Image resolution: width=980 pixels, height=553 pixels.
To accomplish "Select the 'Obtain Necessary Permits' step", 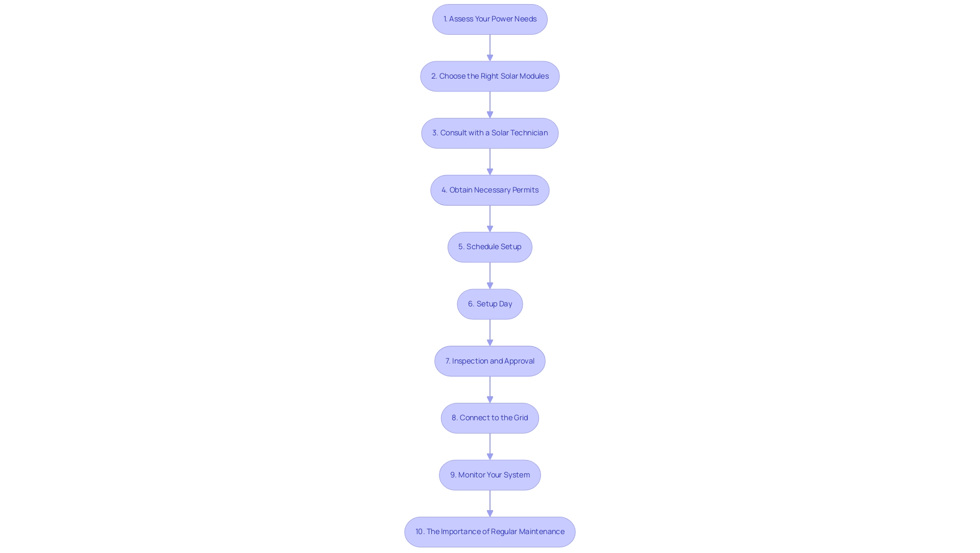I will (x=489, y=189).
